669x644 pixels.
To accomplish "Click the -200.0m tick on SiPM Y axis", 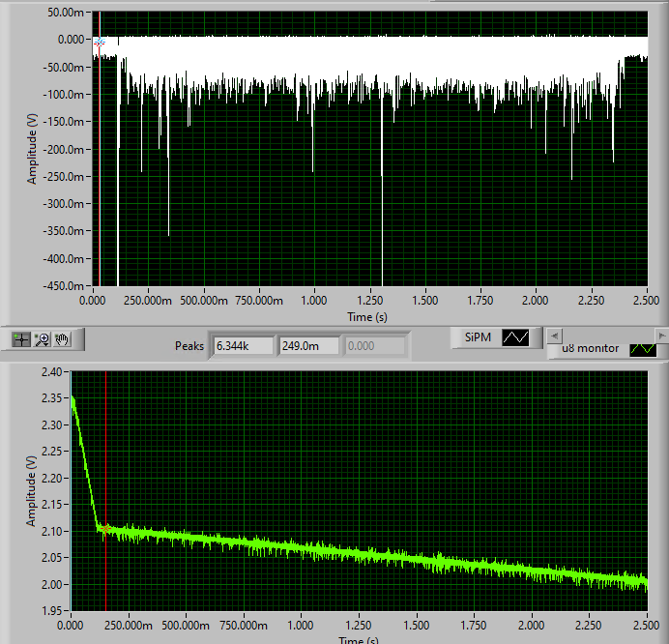I will [x=63, y=149].
